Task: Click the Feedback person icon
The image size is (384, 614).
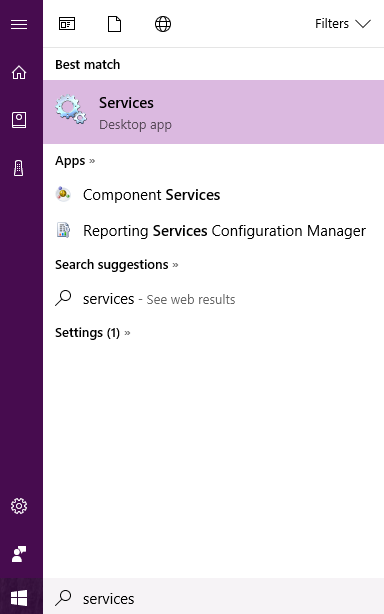Action: point(19,554)
